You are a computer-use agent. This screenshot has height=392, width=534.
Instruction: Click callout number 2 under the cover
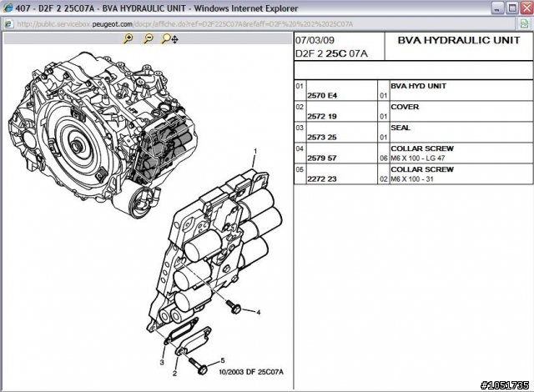coord(174,374)
